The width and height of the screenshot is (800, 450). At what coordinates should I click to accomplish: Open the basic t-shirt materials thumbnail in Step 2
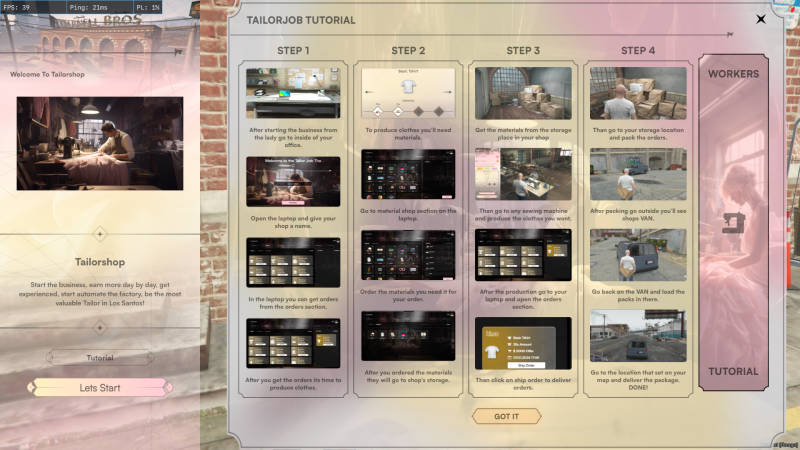(408, 93)
